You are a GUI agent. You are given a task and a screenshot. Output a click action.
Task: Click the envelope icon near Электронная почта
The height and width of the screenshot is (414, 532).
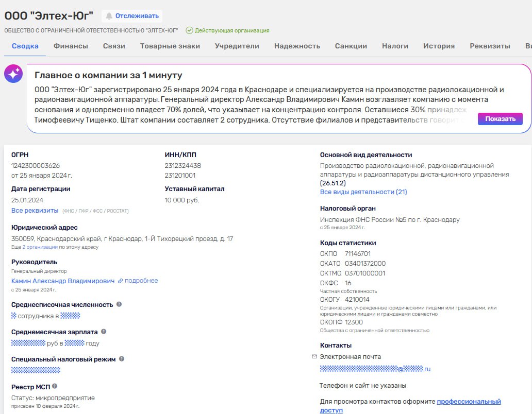pyautogui.click(x=314, y=356)
